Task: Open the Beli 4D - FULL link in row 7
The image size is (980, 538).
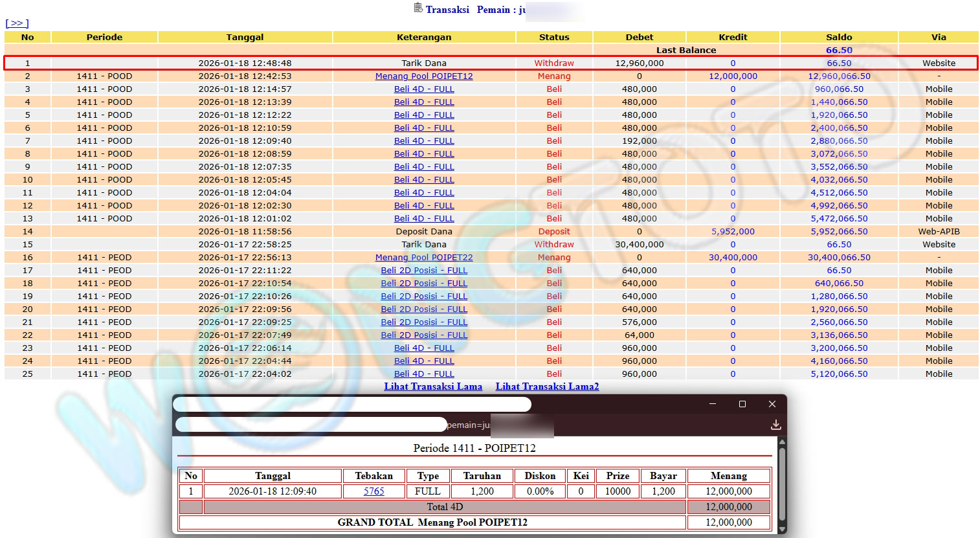Action: [424, 141]
